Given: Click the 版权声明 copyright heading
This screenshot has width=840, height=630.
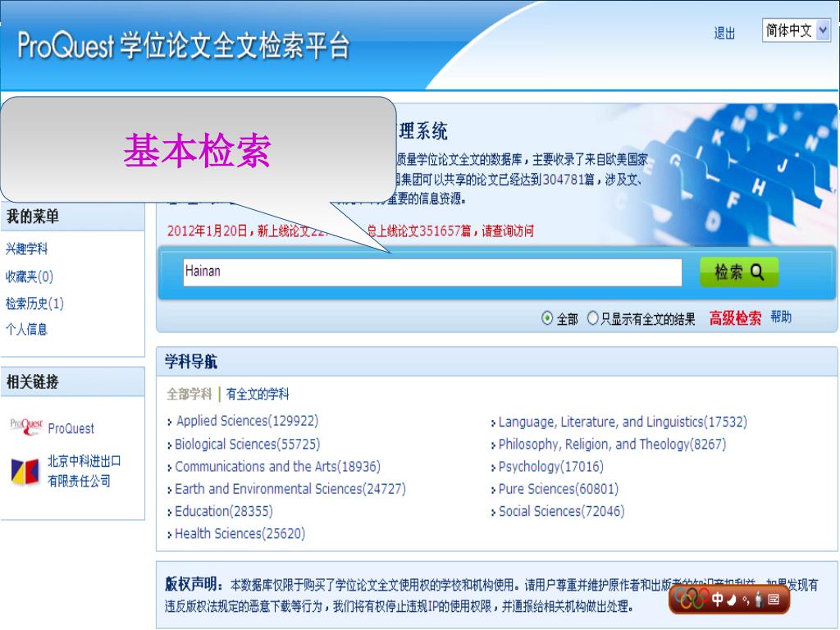Looking at the screenshot, I should pyautogui.click(x=194, y=584).
